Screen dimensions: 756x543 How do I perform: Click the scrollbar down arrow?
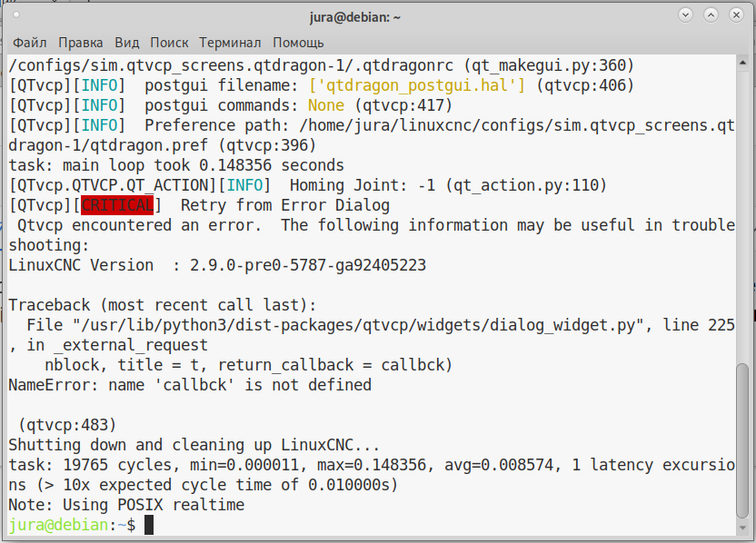click(743, 528)
